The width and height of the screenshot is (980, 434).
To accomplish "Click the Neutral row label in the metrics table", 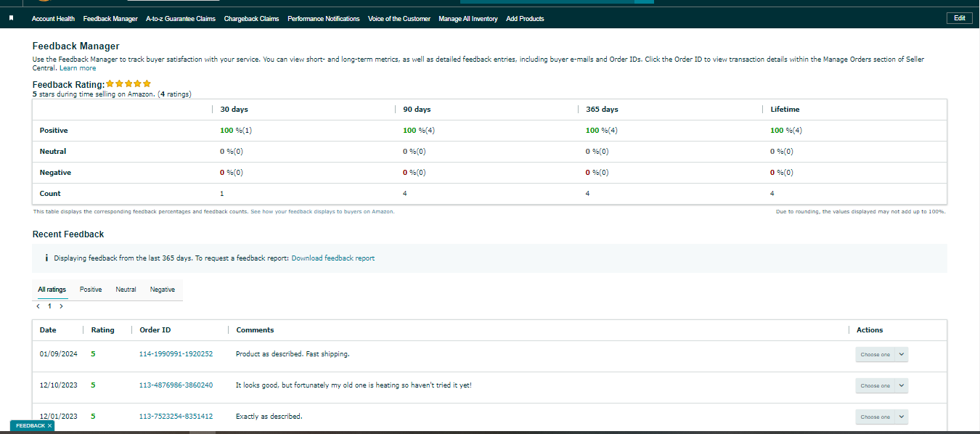I will pos(53,152).
